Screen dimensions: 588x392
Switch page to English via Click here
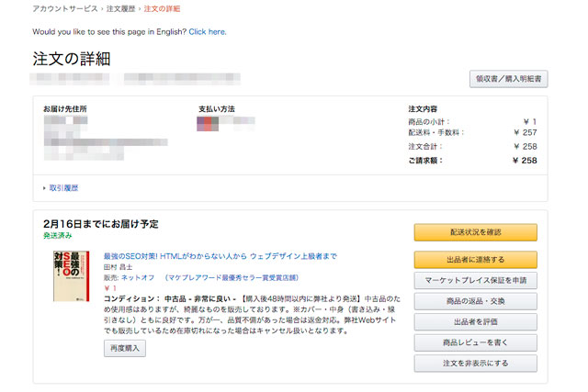[x=208, y=32]
